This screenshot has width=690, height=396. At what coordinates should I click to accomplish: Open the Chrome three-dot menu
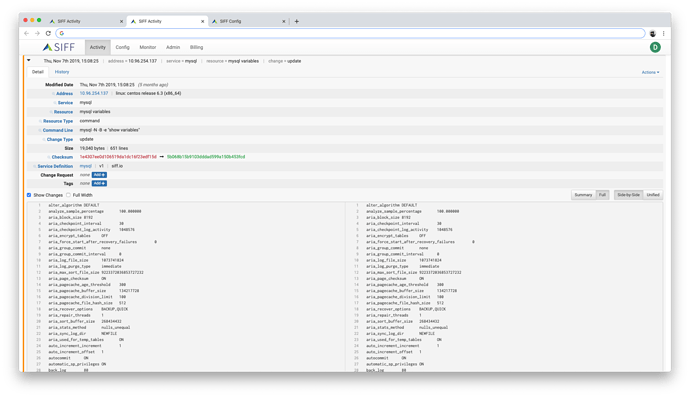[x=664, y=33]
